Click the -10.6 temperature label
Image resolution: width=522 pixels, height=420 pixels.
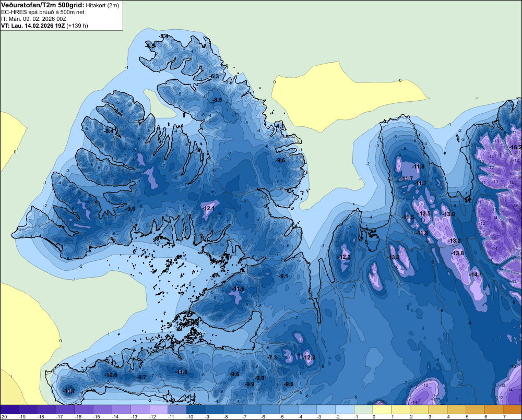tap(111, 375)
